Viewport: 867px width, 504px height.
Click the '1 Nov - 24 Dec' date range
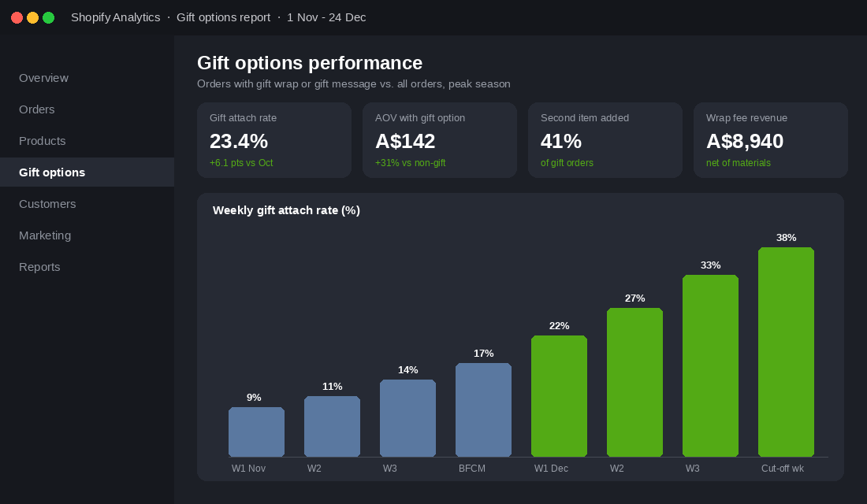tap(326, 17)
